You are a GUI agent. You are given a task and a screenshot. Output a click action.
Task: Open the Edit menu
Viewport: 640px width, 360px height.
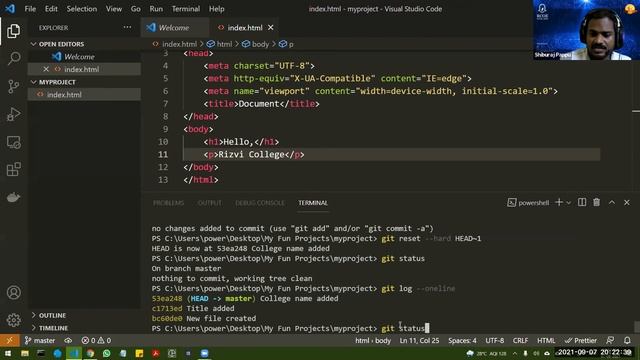click(51, 9)
